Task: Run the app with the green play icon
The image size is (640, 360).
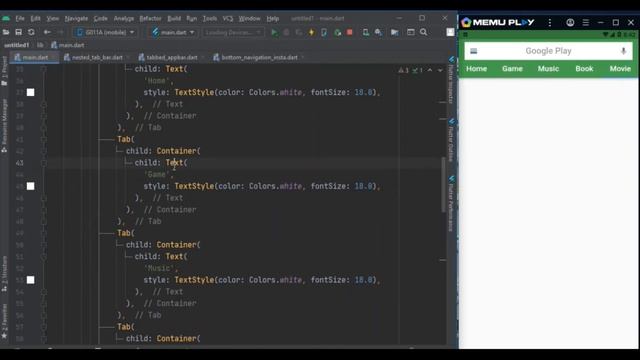Action: 274,32
